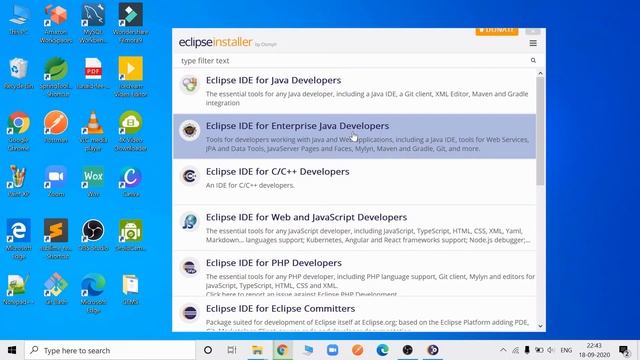640x360 pixels.
Task: Open the folder icon on the desktop
Action: point(131,289)
